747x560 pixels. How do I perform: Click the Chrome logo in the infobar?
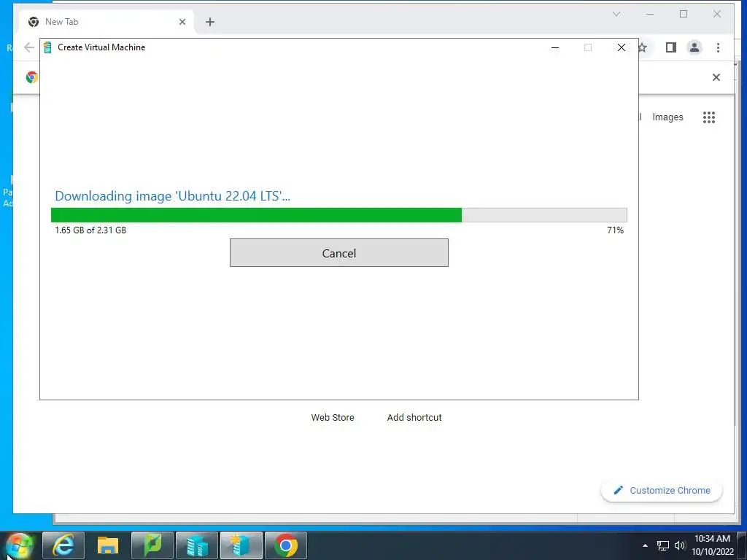(x=32, y=77)
